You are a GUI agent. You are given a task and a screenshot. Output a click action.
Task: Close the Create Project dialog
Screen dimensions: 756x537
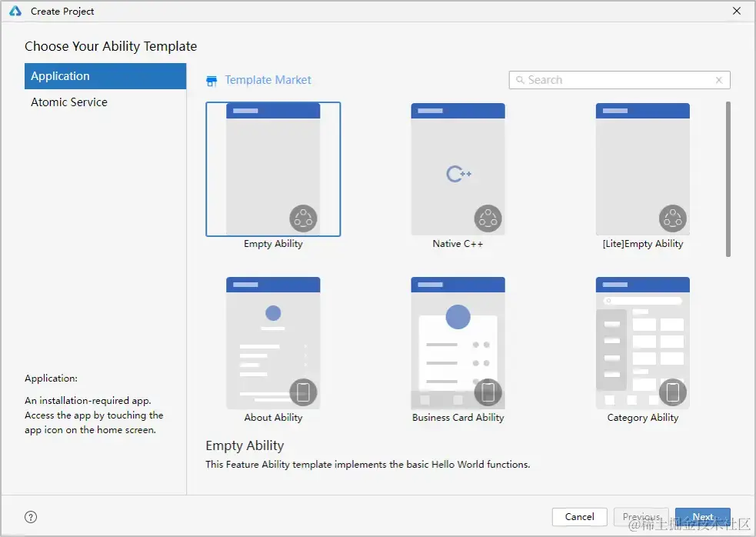[737, 11]
